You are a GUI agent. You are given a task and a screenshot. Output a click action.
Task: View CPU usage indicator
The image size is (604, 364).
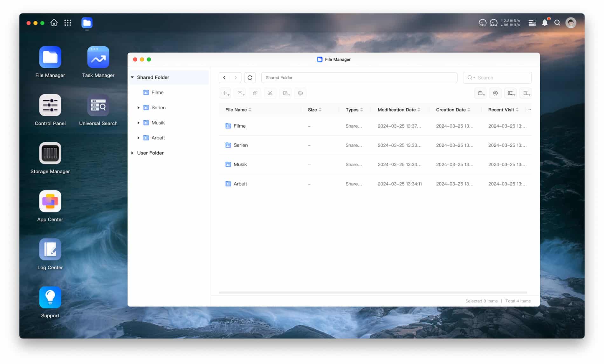click(x=482, y=23)
